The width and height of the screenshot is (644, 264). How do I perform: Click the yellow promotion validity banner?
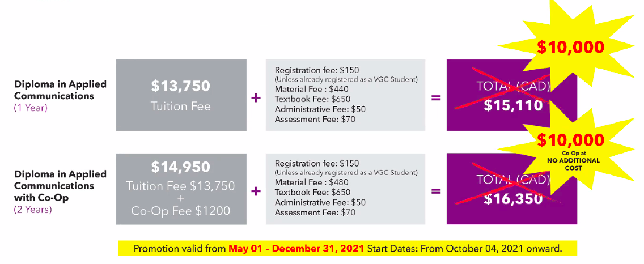click(348, 248)
